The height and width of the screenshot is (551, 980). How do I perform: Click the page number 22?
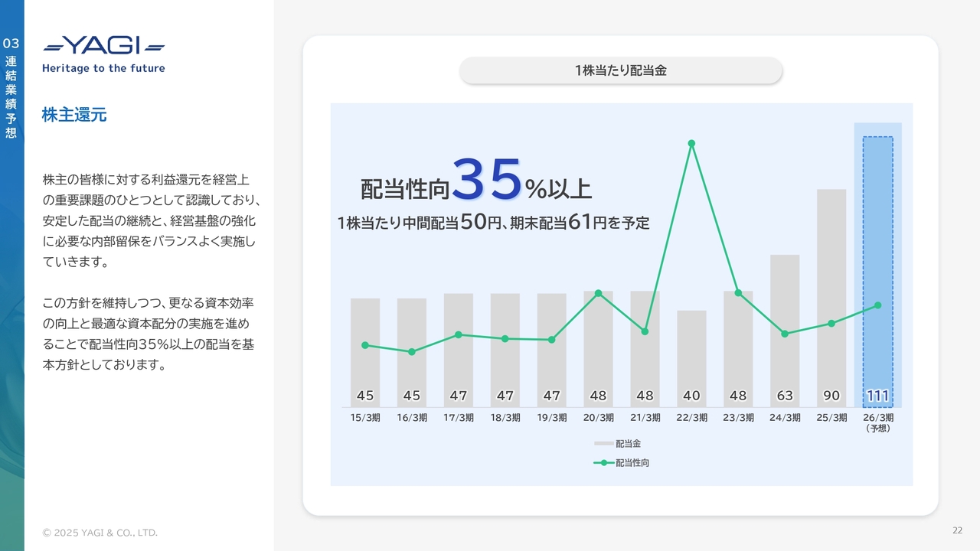click(x=957, y=530)
